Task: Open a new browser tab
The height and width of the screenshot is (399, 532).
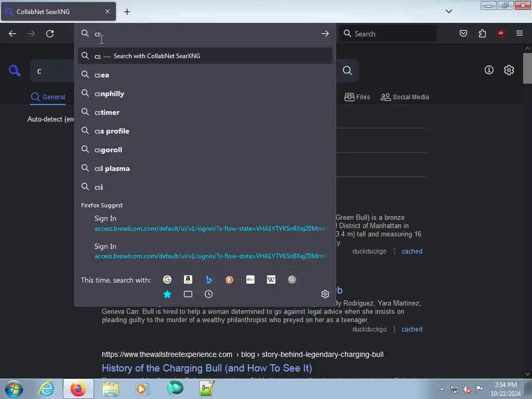Action: pos(127,12)
